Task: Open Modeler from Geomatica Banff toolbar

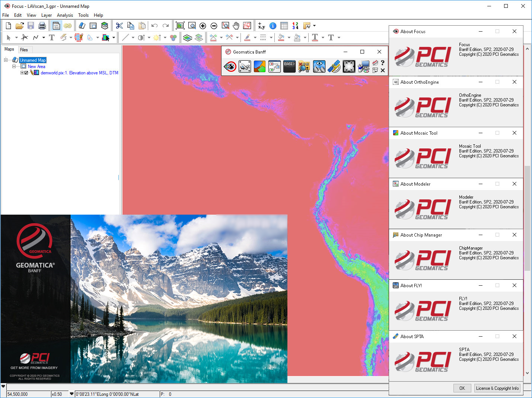Action: click(274, 67)
